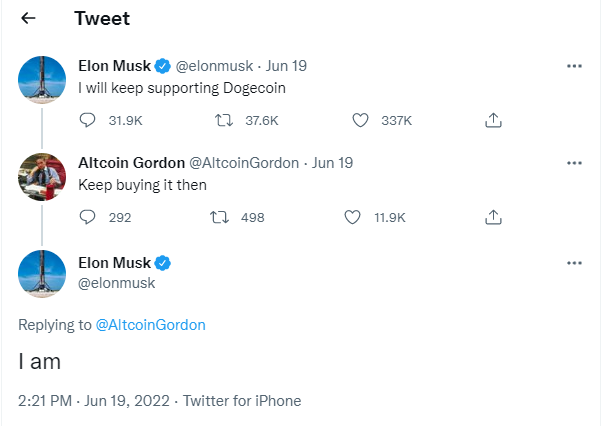The width and height of the screenshot is (608, 426).
Task: Reply to Elon Musk's Dogecoin tweet
Action: (x=87, y=120)
